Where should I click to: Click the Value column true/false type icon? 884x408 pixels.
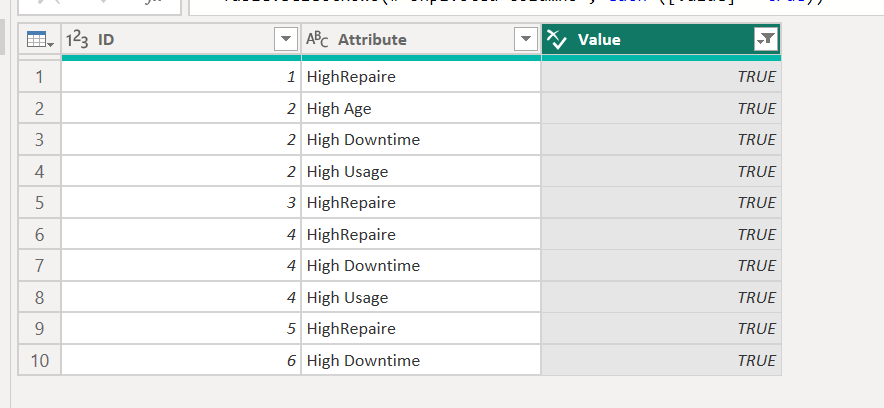coord(557,39)
